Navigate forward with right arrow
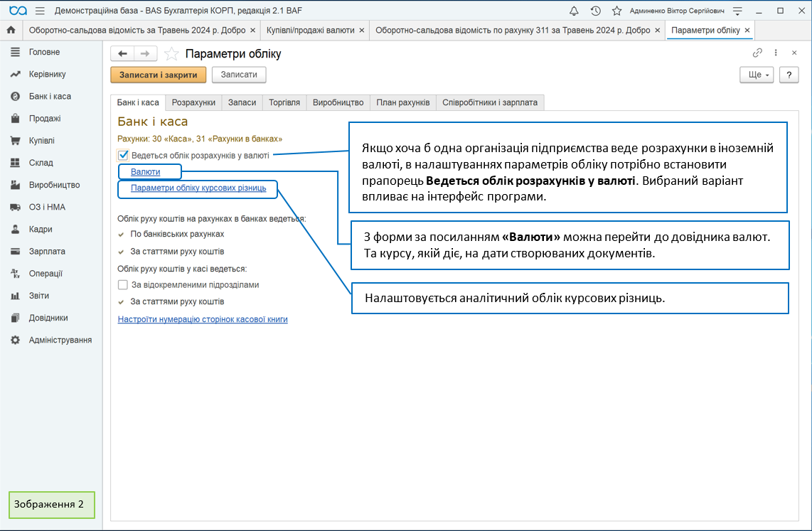This screenshot has width=812, height=531. (146, 53)
